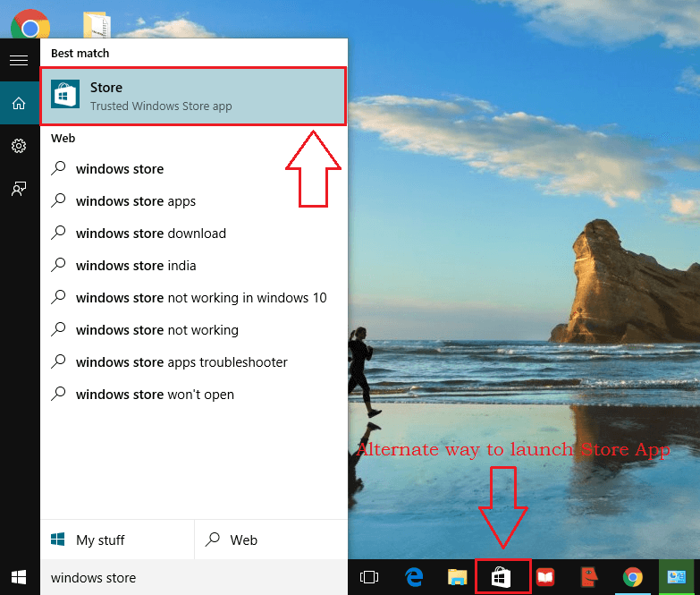Viewport: 700px width, 595px height.
Task: Choose windows store not working in windows 10
Action: coord(193,298)
